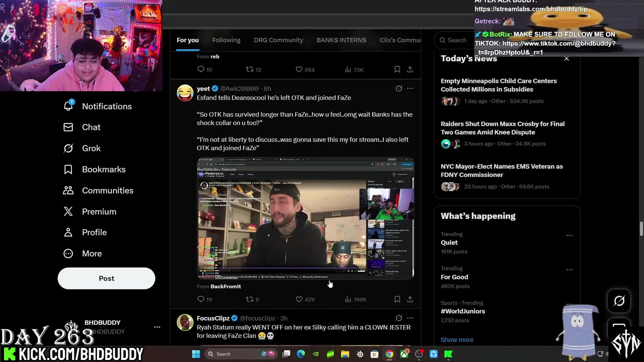The height and width of the screenshot is (362, 644).
Task: Open Chat envelope icon in sidebar
Action: click(x=68, y=127)
